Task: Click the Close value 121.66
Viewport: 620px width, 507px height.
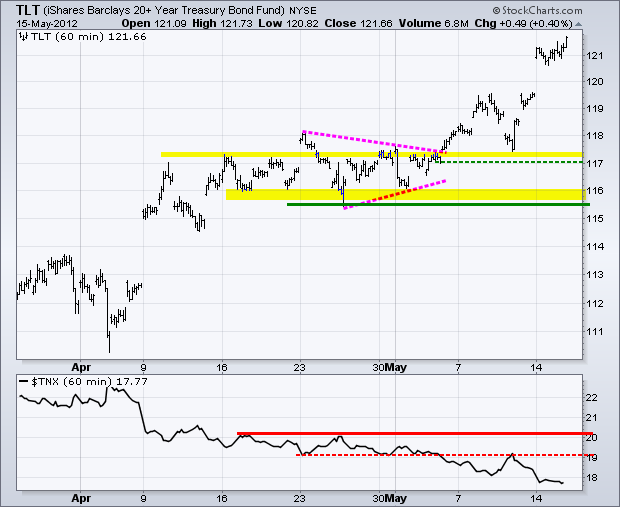Action: pos(376,24)
